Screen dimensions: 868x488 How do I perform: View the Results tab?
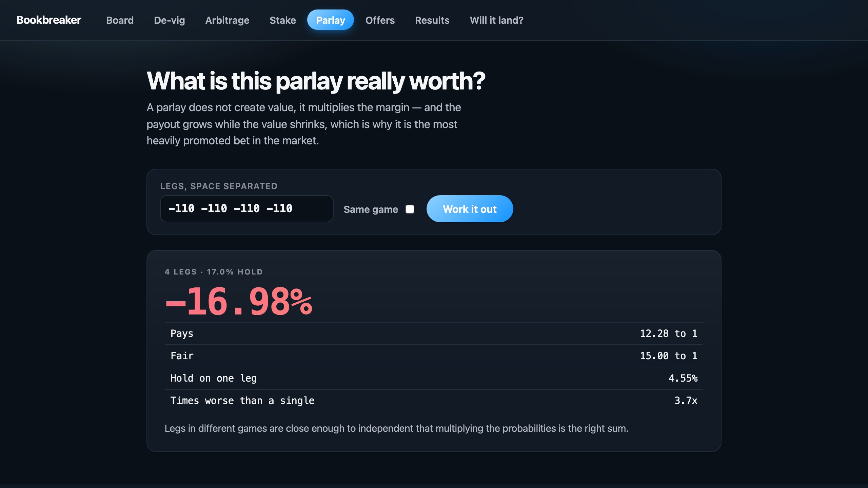click(x=432, y=20)
